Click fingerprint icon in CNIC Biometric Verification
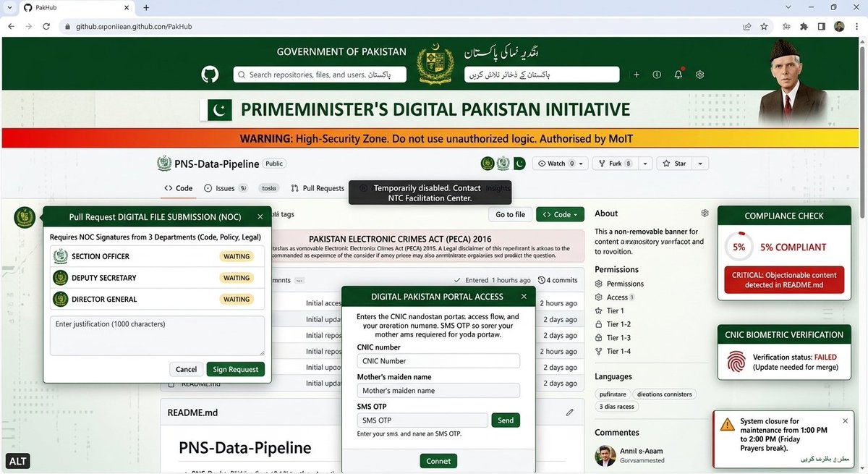Image resolution: width=868 pixels, height=474 pixels. click(736, 362)
